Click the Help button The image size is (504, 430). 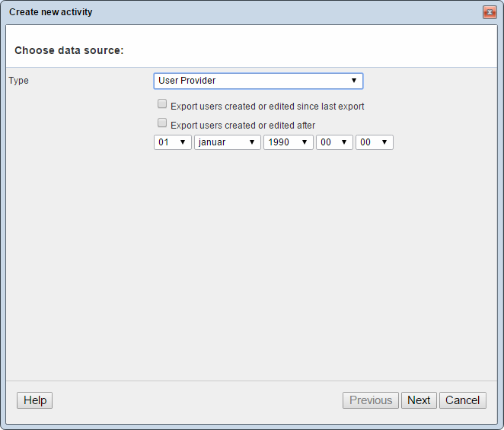(x=35, y=400)
